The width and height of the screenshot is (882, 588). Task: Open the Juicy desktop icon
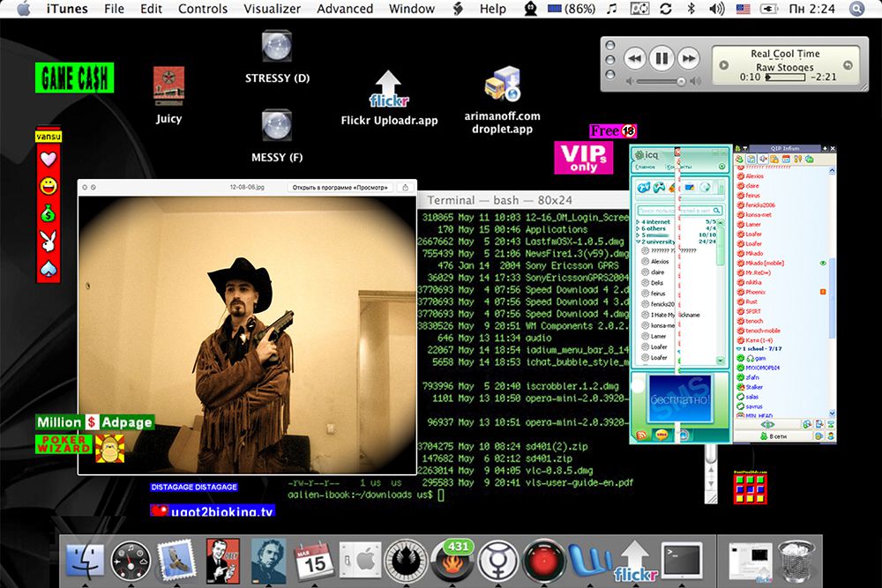click(x=168, y=86)
